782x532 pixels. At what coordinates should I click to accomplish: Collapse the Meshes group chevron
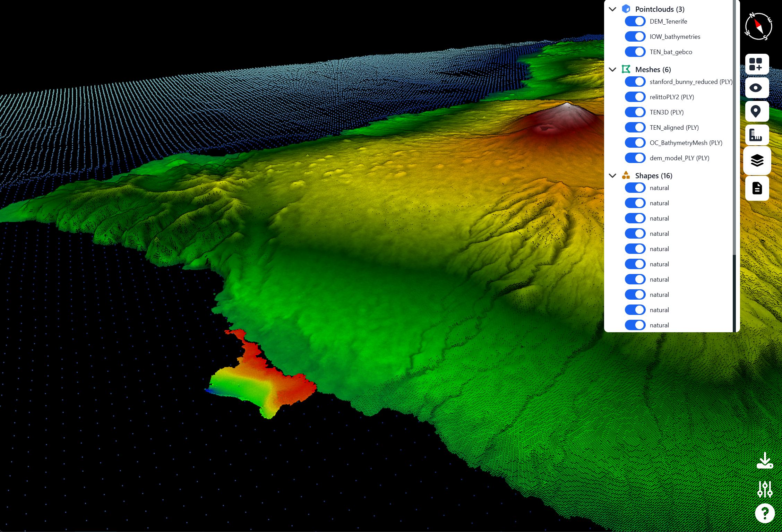coord(612,70)
